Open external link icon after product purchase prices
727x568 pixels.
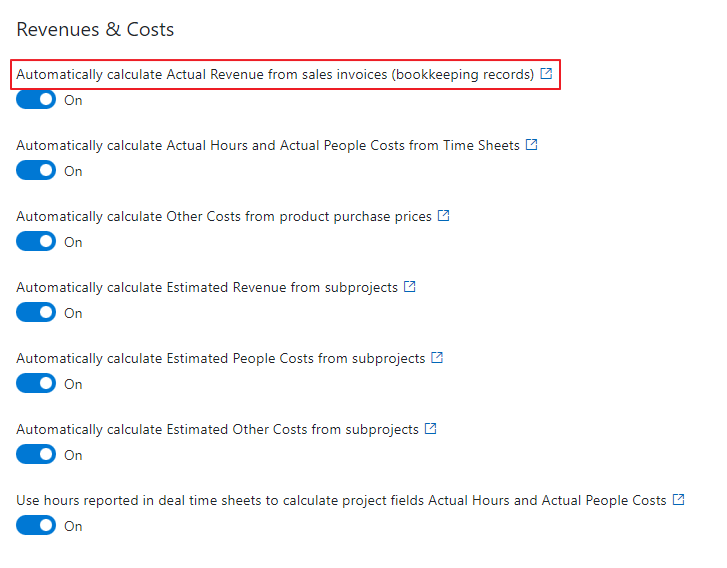(x=444, y=215)
